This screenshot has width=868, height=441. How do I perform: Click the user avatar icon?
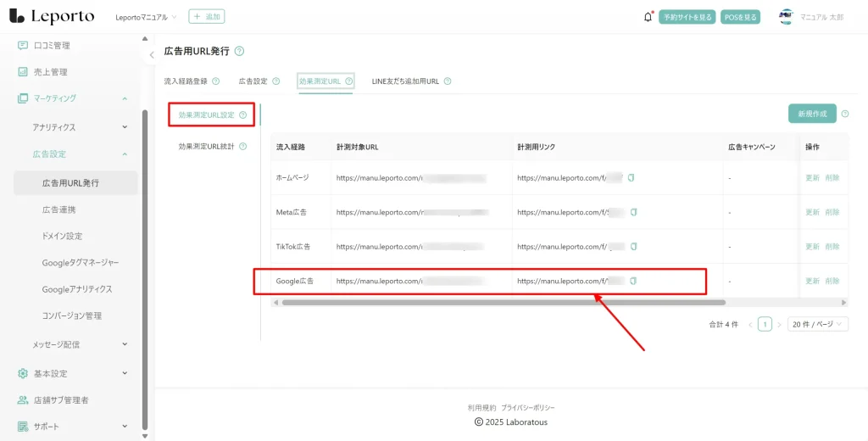[787, 17]
